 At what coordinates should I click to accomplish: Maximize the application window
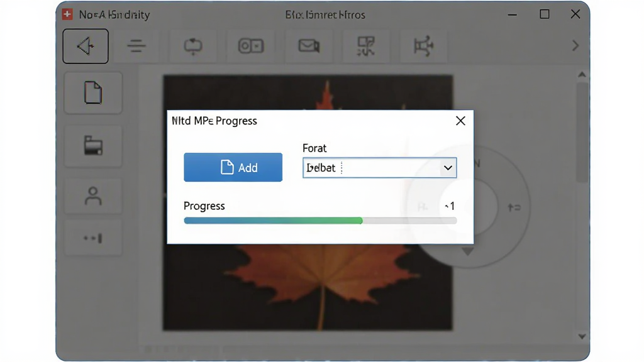[x=545, y=14]
